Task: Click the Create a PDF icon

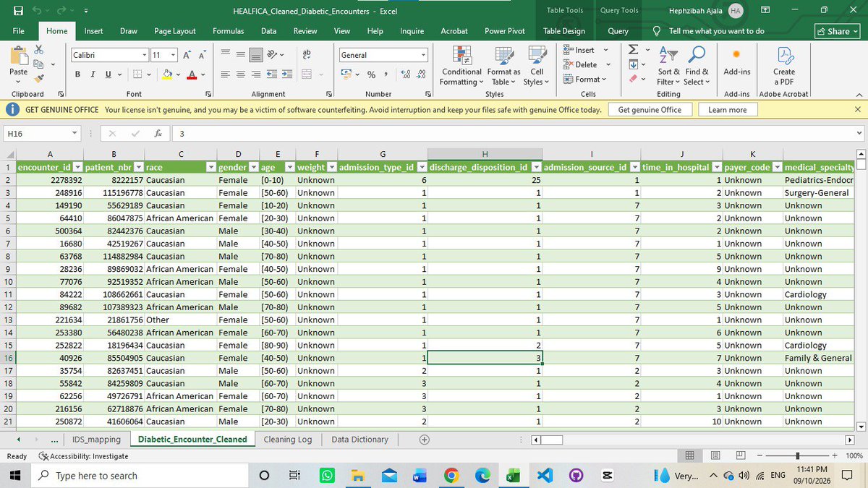Action: (784, 64)
